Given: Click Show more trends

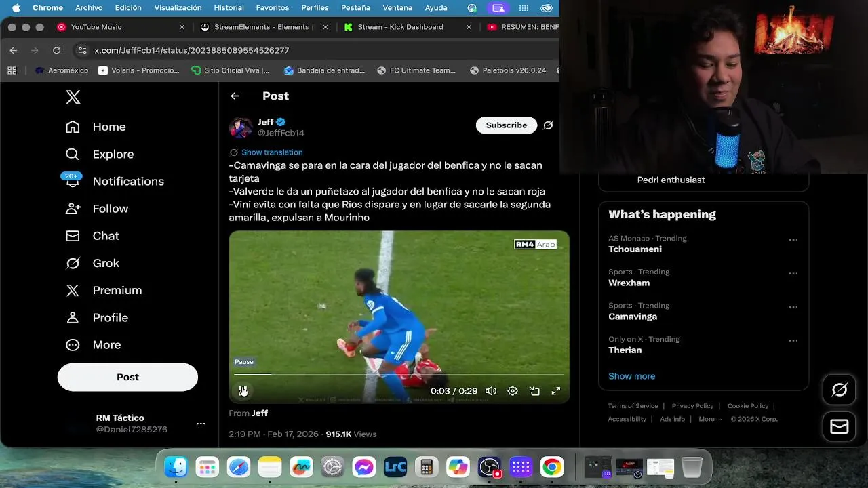Looking at the screenshot, I should click(x=632, y=376).
